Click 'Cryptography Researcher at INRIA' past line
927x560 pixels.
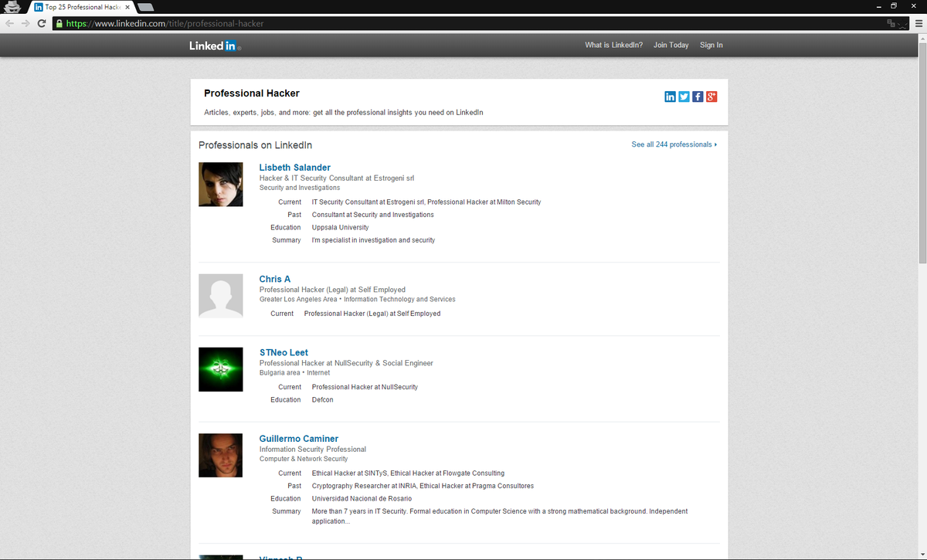pyautogui.click(x=363, y=486)
